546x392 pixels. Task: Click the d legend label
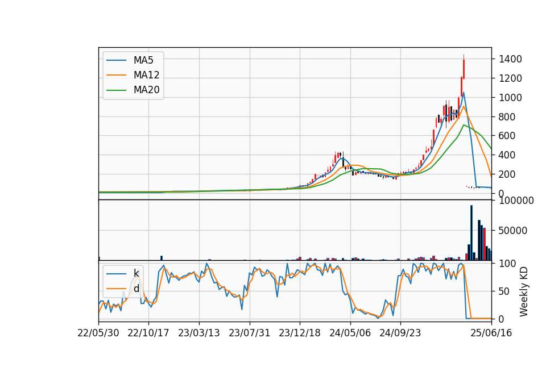[x=136, y=289]
